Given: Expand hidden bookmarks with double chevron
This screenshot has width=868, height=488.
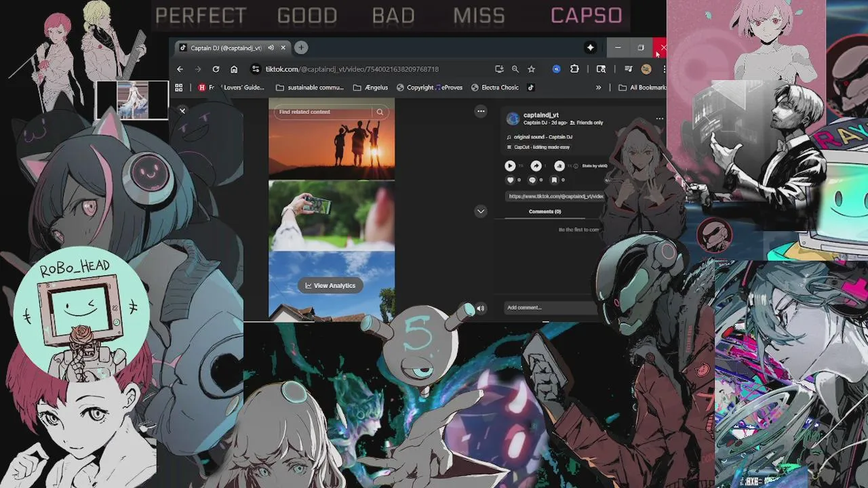Looking at the screenshot, I should tap(598, 87).
